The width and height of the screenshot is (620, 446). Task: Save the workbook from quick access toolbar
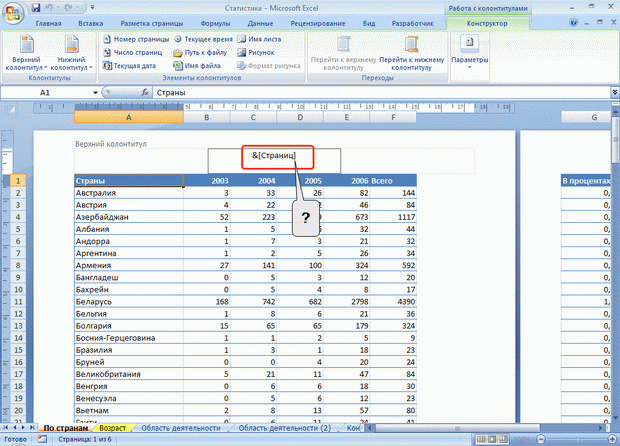pyautogui.click(x=36, y=8)
